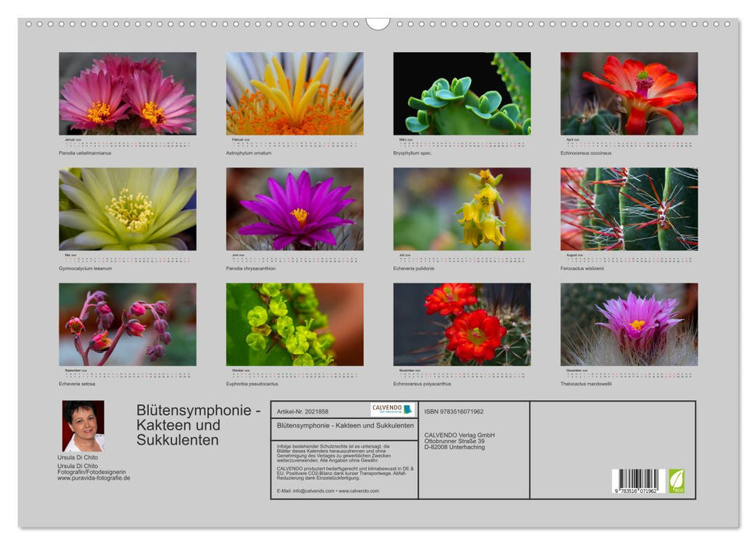The width and height of the screenshot is (756, 545).
Task: Open the Ferocactus wislizenii spines image
Action: 629,209
